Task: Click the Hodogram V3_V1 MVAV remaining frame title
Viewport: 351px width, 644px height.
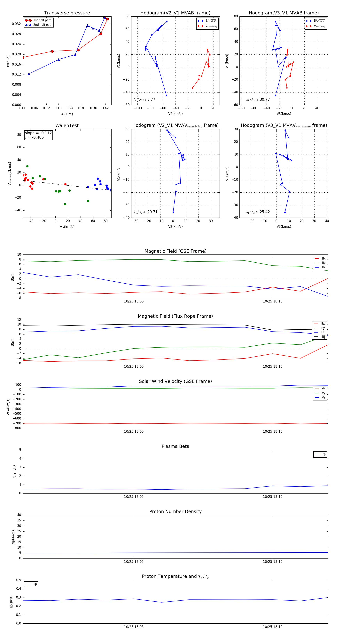Action: tap(284, 125)
